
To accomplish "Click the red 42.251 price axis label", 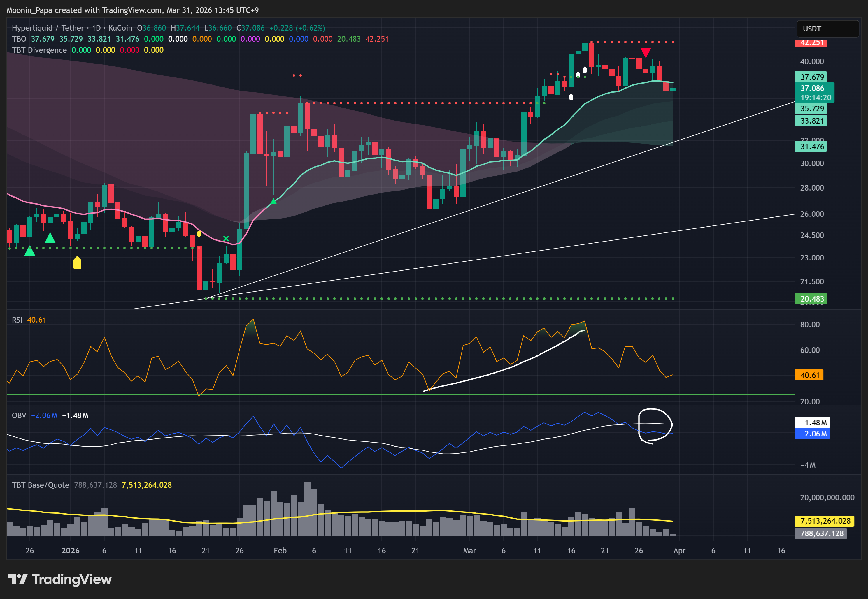I will click(811, 43).
